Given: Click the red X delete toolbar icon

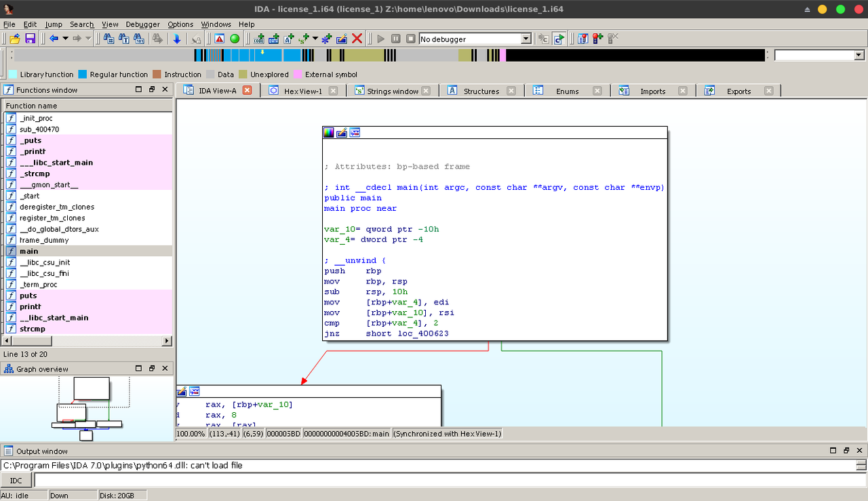Looking at the screenshot, I should click(357, 39).
